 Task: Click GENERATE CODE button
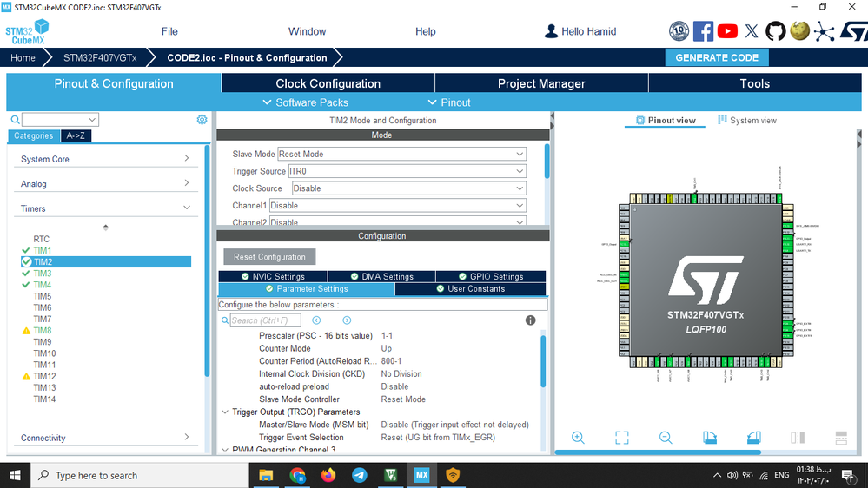click(717, 57)
